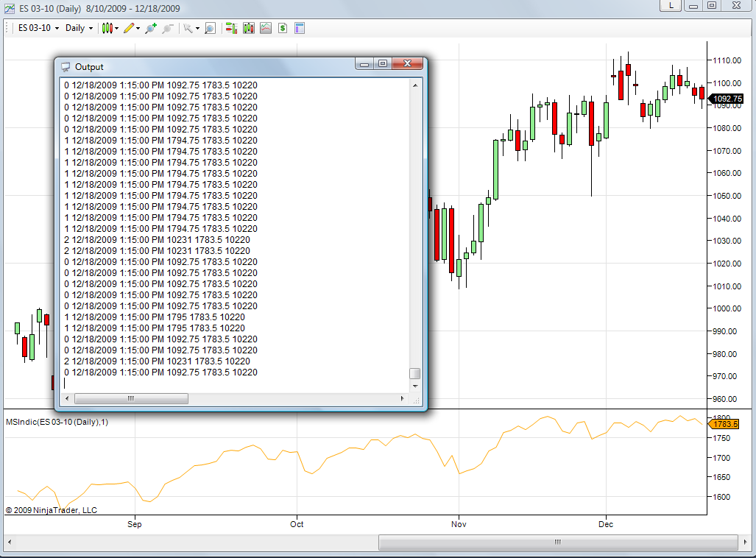Open the indicators line chart icon
This screenshot has height=558, width=756.
pos(266,28)
